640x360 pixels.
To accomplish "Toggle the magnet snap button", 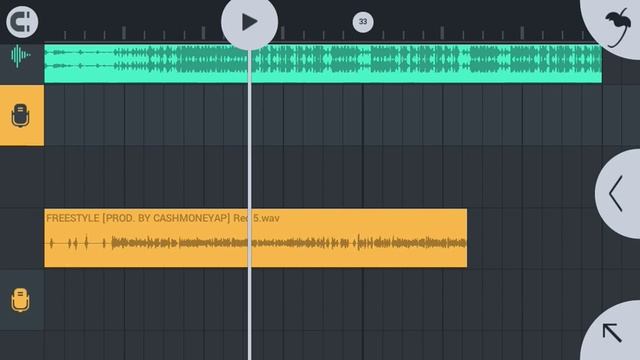I will click(x=22, y=22).
